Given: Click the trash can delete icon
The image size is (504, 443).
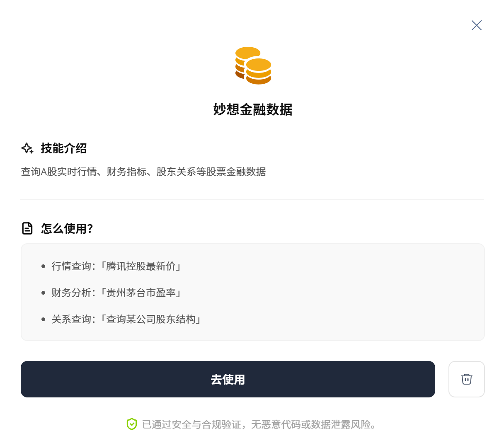Looking at the screenshot, I should (x=467, y=379).
